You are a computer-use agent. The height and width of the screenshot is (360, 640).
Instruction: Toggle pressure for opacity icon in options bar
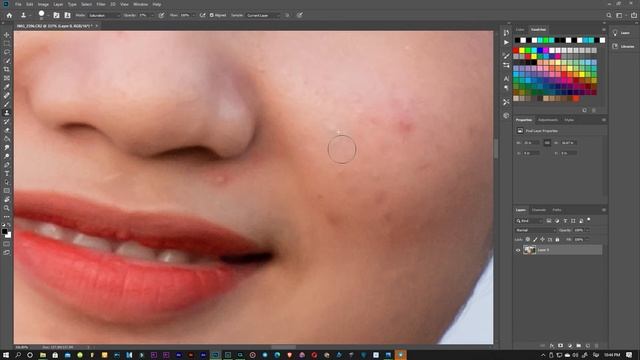tap(161, 15)
